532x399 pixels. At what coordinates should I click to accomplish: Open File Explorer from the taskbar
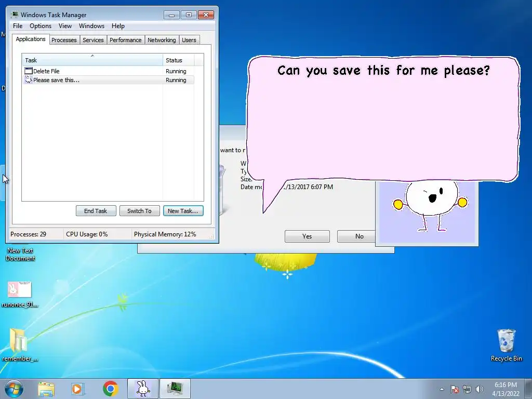(46, 389)
